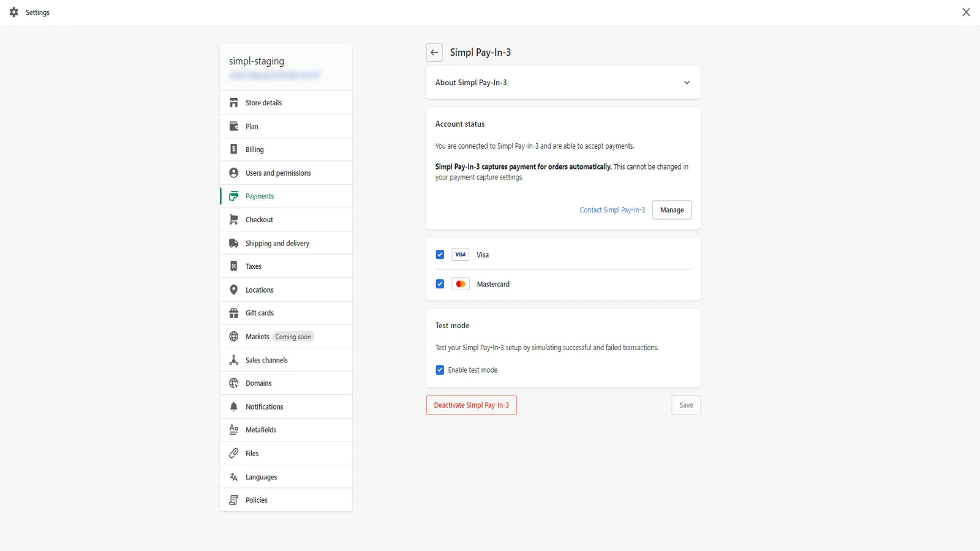The height and width of the screenshot is (551, 980).
Task: Click the Sales channels nodes icon
Action: click(x=233, y=360)
